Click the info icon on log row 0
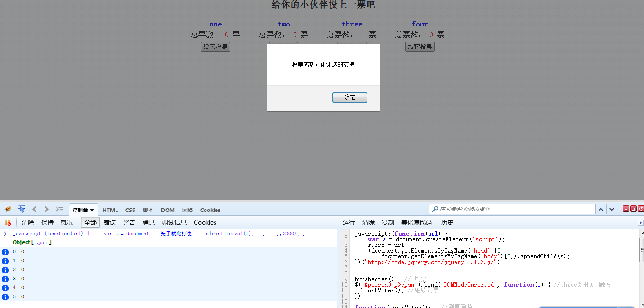Image resolution: width=644 pixels, height=308 pixels. [x=6, y=252]
